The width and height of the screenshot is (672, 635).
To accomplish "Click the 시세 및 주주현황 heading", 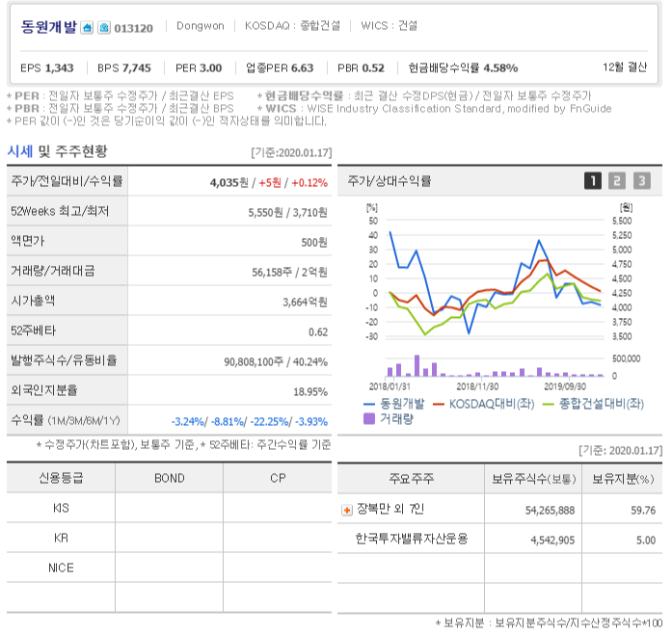I will [57, 151].
